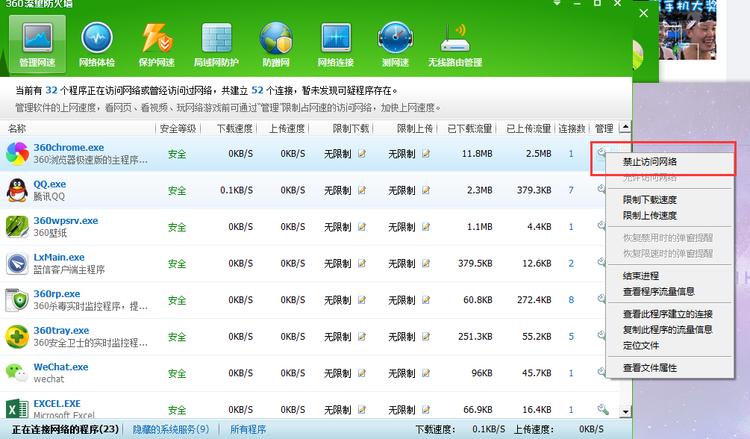Click connection count link for 360rp.exe
The image size is (750, 439).
pos(571,299)
